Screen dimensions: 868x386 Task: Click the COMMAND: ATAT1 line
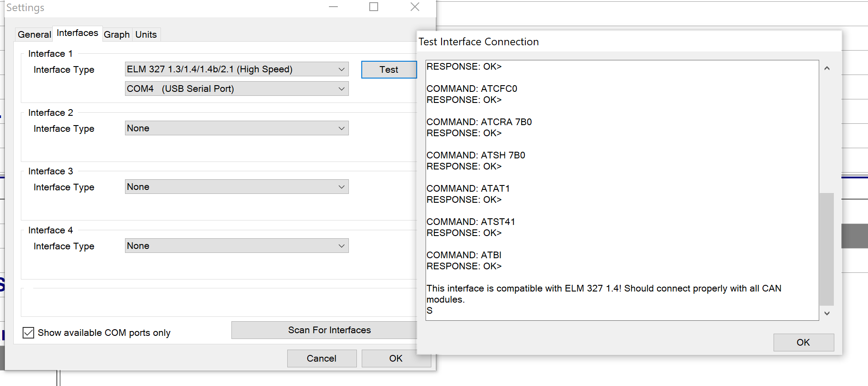(x=468, y=189)
